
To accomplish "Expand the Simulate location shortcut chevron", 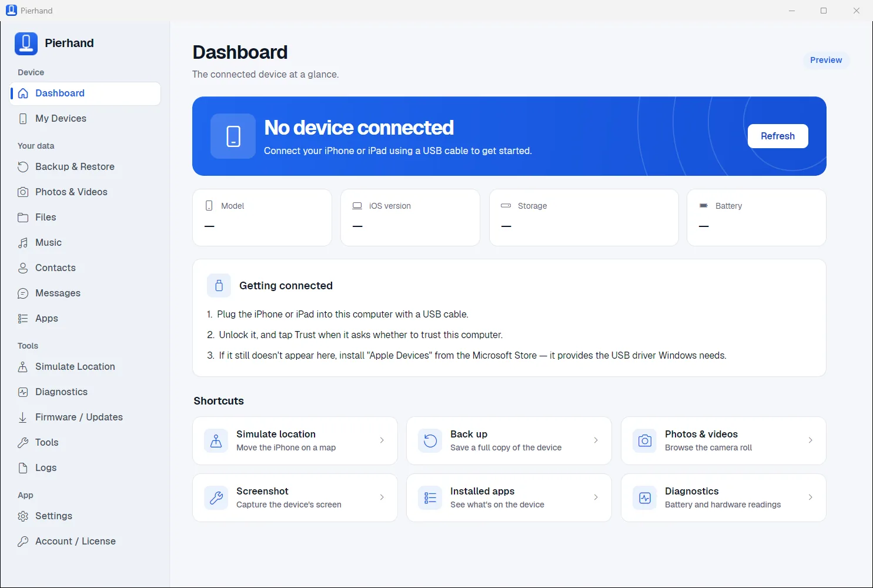I will (x=382, y=440).
